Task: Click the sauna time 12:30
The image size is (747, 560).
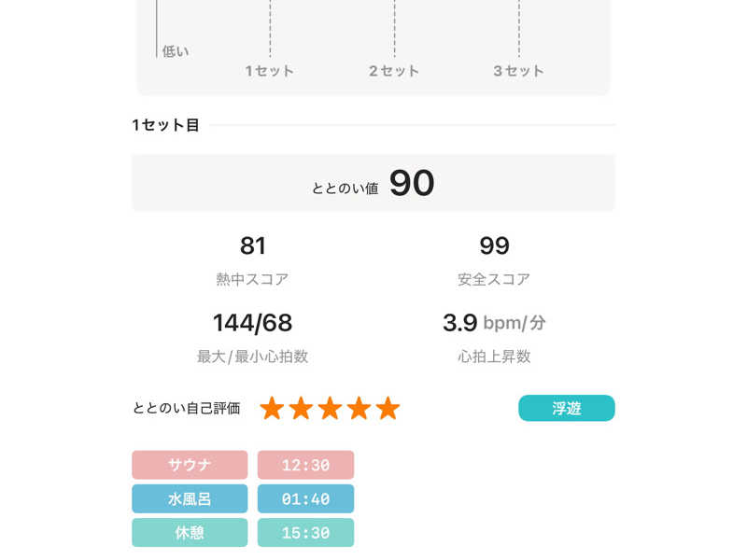Action: coord(305,465)
